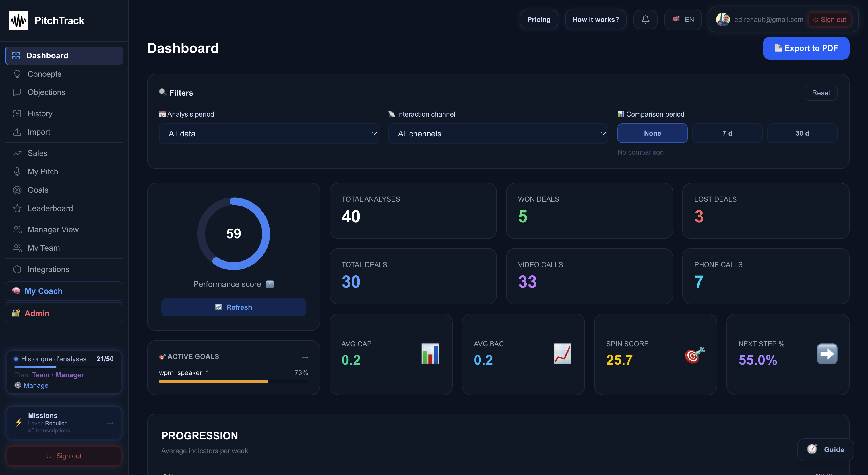Click the Export to PDF button
This screenshot has height=475, width=868.
pyautogui.click(x=806, y=48)
